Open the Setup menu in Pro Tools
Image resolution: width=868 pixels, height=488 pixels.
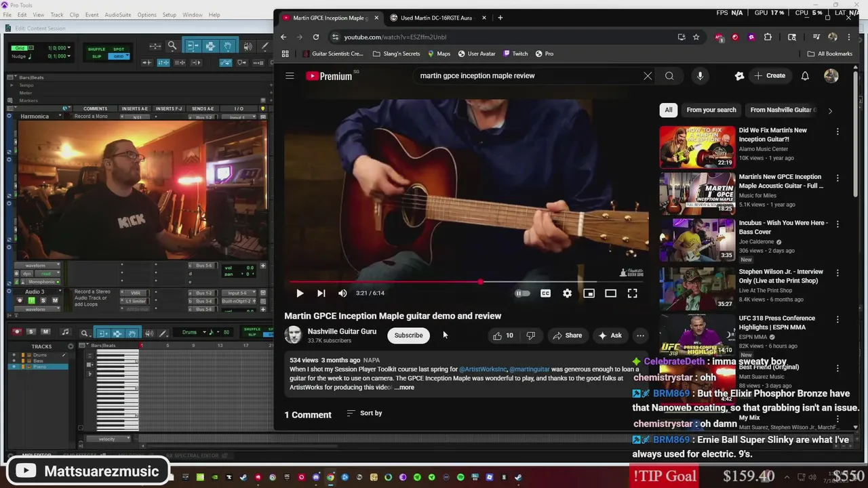pyautogui.click(x=169, y=15)
